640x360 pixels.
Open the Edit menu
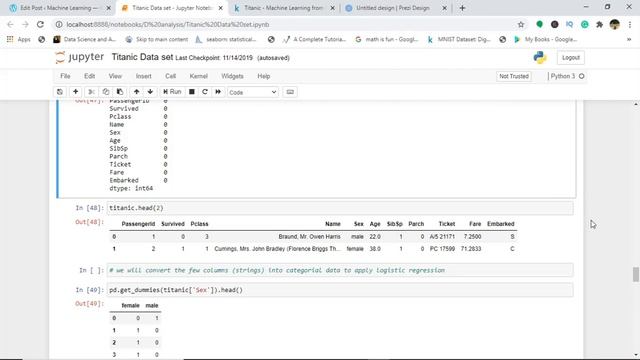89,76
